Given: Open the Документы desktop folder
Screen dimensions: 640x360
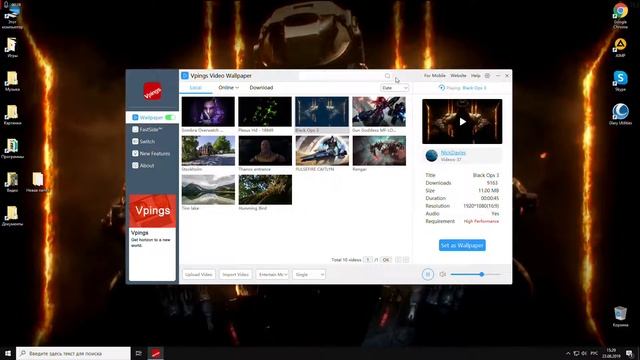Looking at the screenshot, I should pyautogui.click(x=12, y=216).
